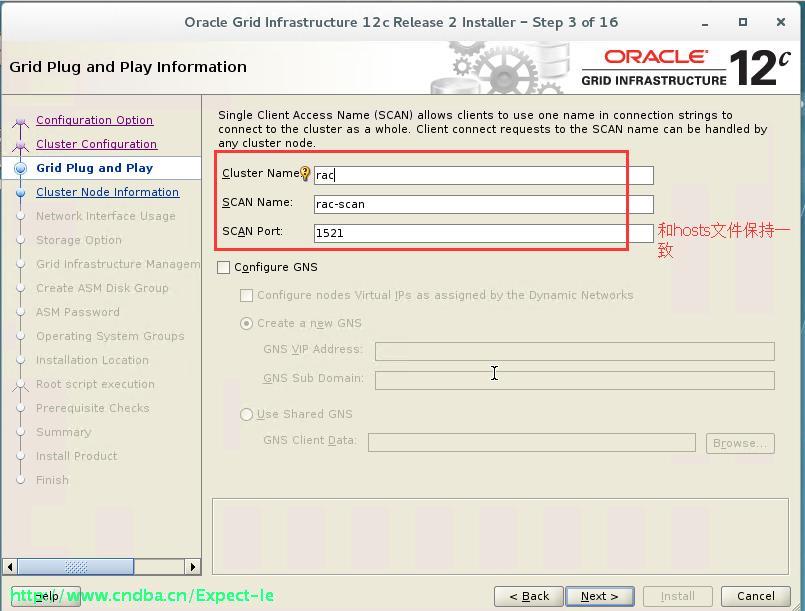Click Install Product step
Screen dimensions: 805x611
[76, 456]
